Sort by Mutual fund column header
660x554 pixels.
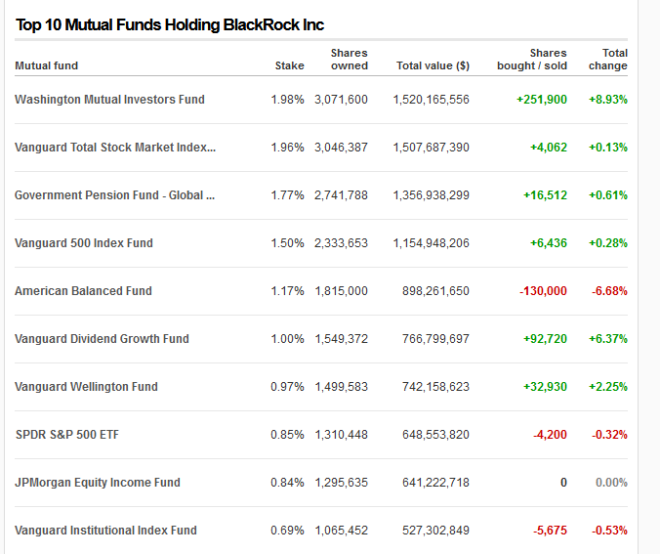(x=46, y=66)
